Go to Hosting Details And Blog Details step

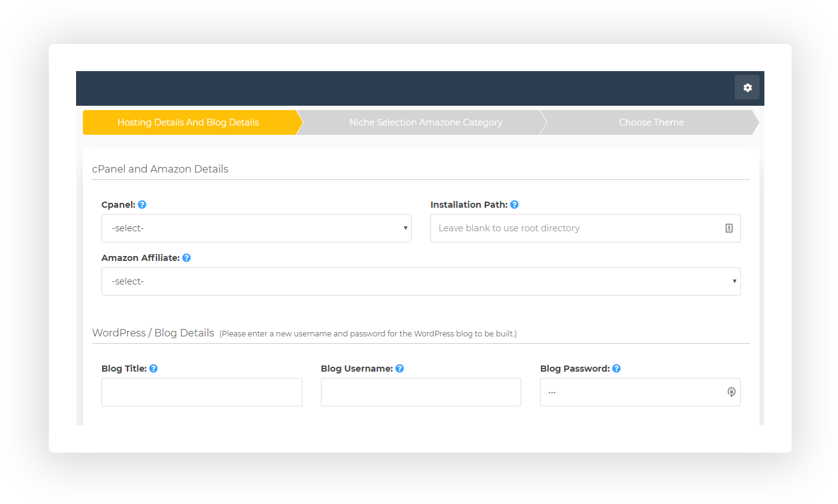pos(188,122)
